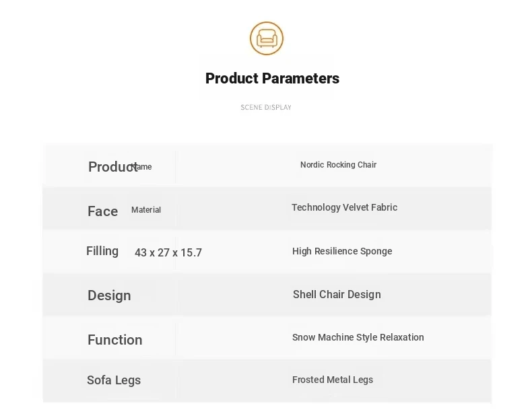Click the small Name text beside Product
This screenshot has width=532, height=420.
tap(141, 167)
